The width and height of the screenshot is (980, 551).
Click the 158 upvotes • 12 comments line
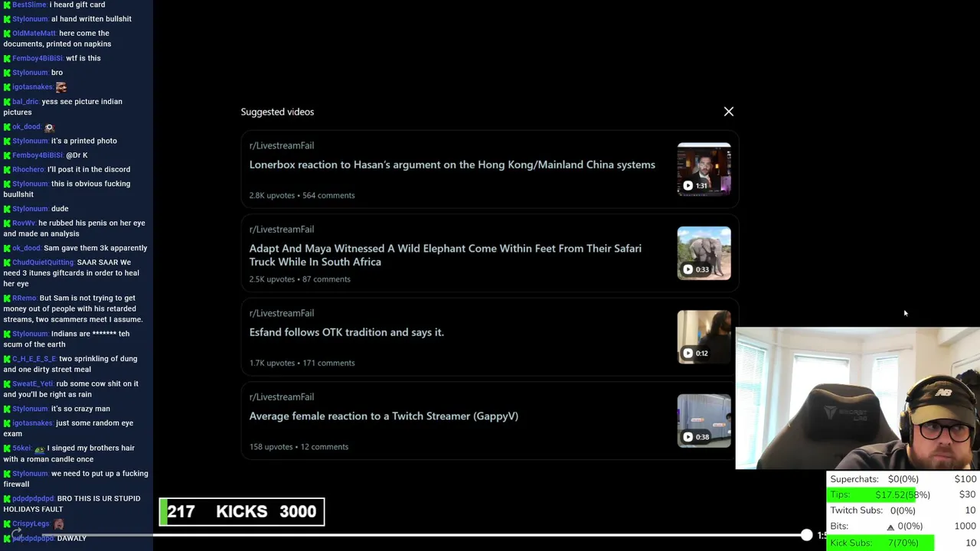[x=299, y=447]
